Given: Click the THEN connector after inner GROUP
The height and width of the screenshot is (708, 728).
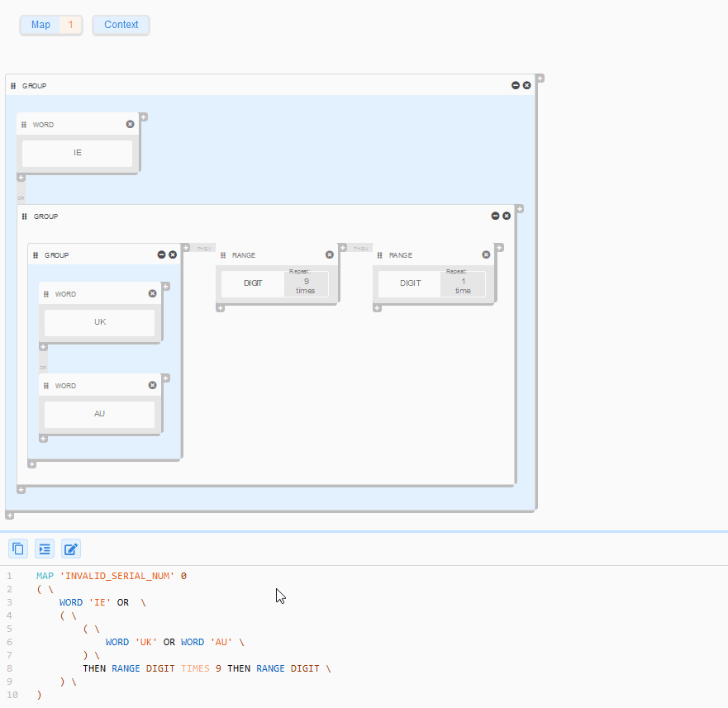Looking at the screenshot, I should point(204,249).
